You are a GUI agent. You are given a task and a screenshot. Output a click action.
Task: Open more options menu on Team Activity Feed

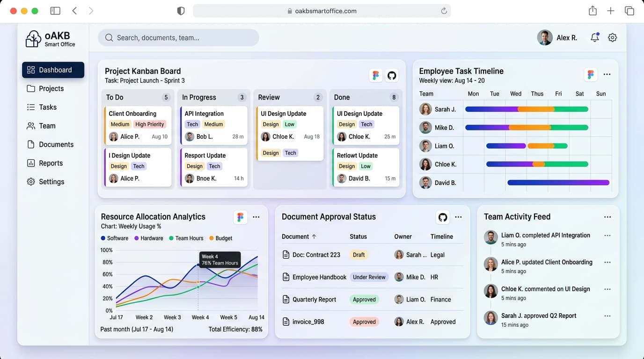tap(607, 217)
